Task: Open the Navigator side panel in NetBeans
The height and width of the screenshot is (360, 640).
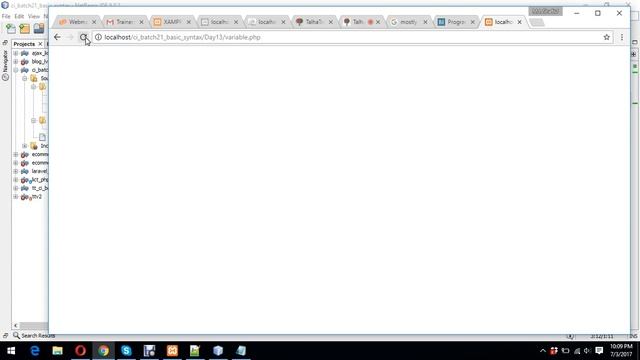Action: coord(5,64)
